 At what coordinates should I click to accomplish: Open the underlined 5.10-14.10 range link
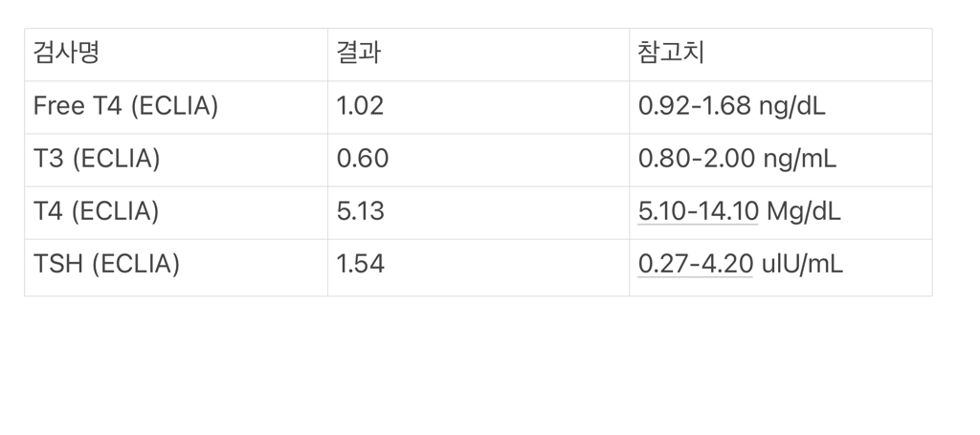pos(698,211)
